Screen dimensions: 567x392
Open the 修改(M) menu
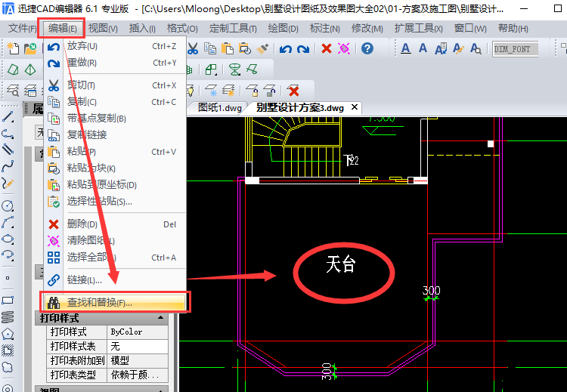pos(367,28)
